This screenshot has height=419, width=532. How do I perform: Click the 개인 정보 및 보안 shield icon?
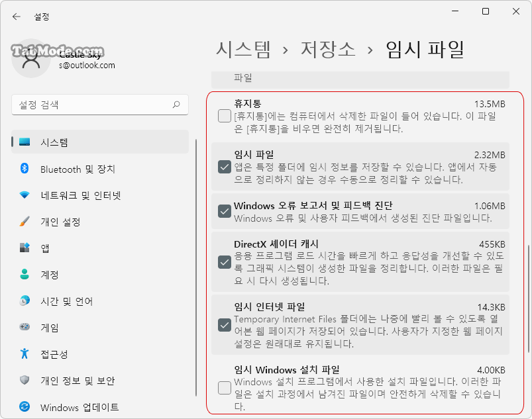25,380
